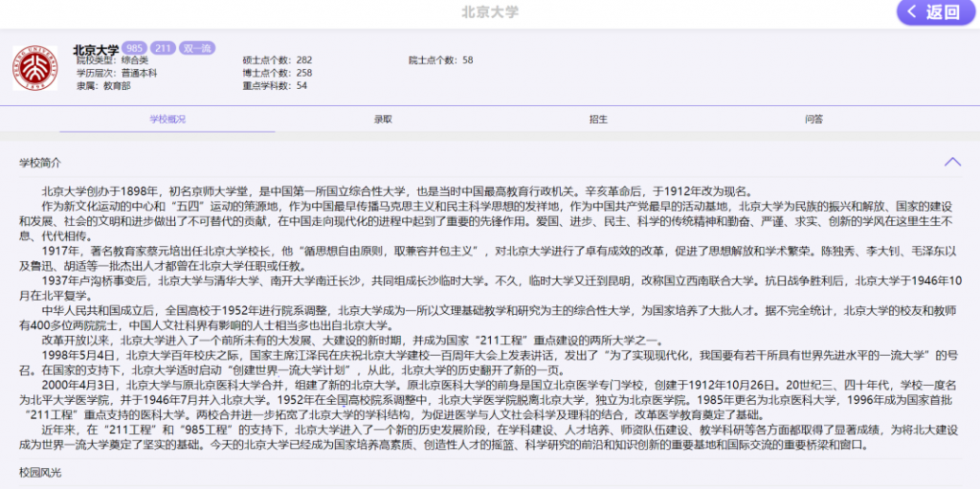980x489 pixels.
Task: Click the 校园风光 section heading
Action: pyautogui.click(x=40, y=473)
